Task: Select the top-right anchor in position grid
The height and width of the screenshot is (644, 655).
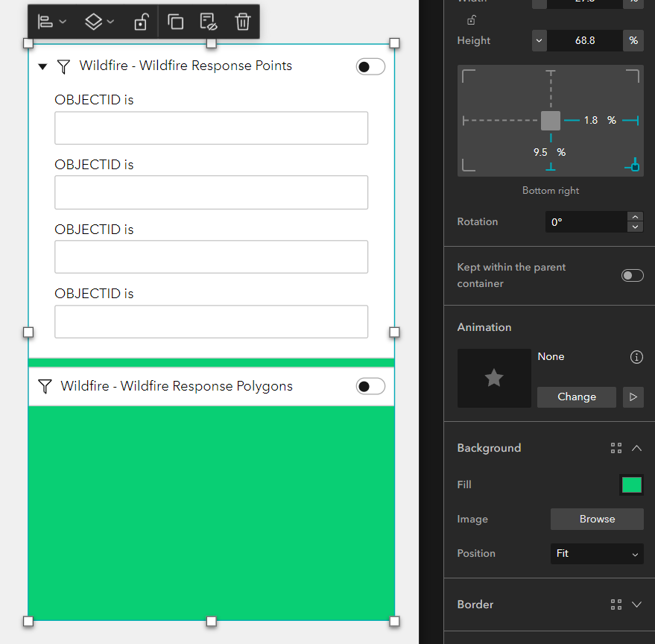Action: click(x=633, y=76)
